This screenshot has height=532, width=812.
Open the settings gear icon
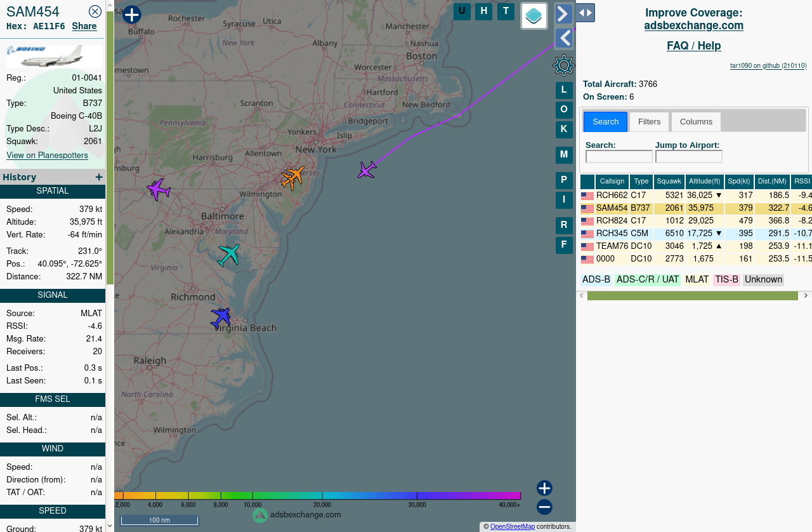[564, 65]
